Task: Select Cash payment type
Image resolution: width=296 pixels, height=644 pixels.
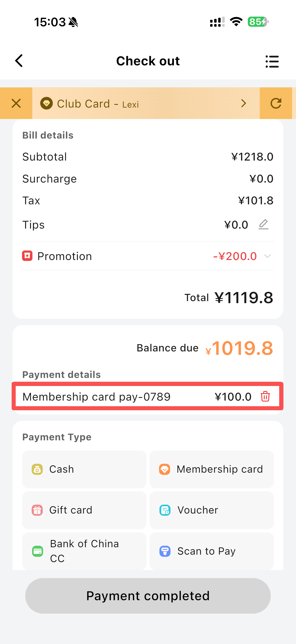Action: [x=84, y=469]
